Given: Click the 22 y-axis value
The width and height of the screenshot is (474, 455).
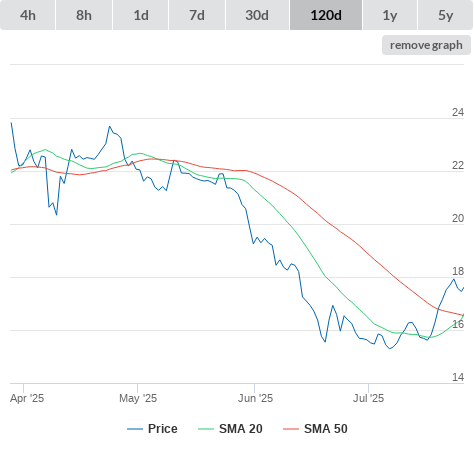Looking at the screenshot, I should tap(458, 165).
